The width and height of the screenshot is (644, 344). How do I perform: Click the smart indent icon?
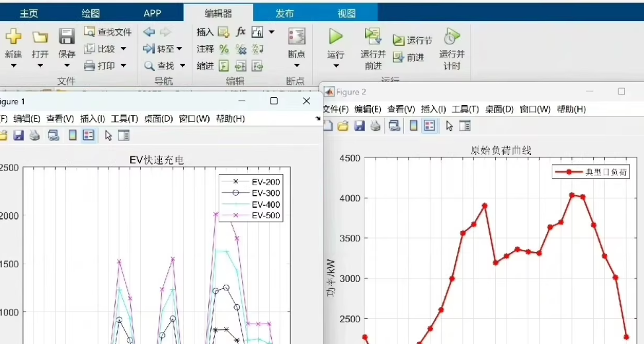click(223, 65)
